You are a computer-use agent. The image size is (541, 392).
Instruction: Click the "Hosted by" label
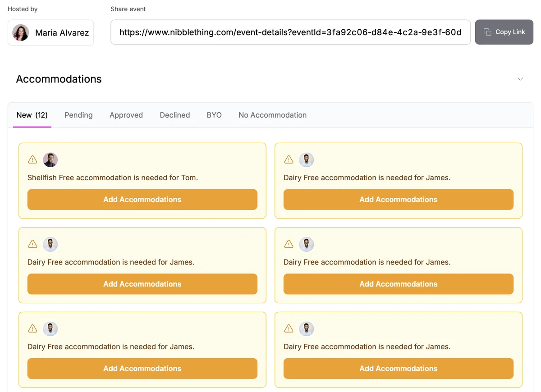[x=23, y=9]
